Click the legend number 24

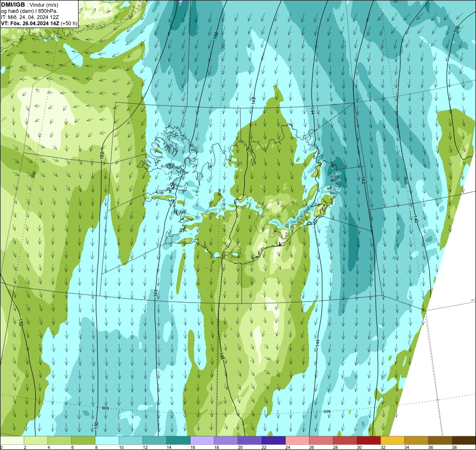[x=288, y=447]
